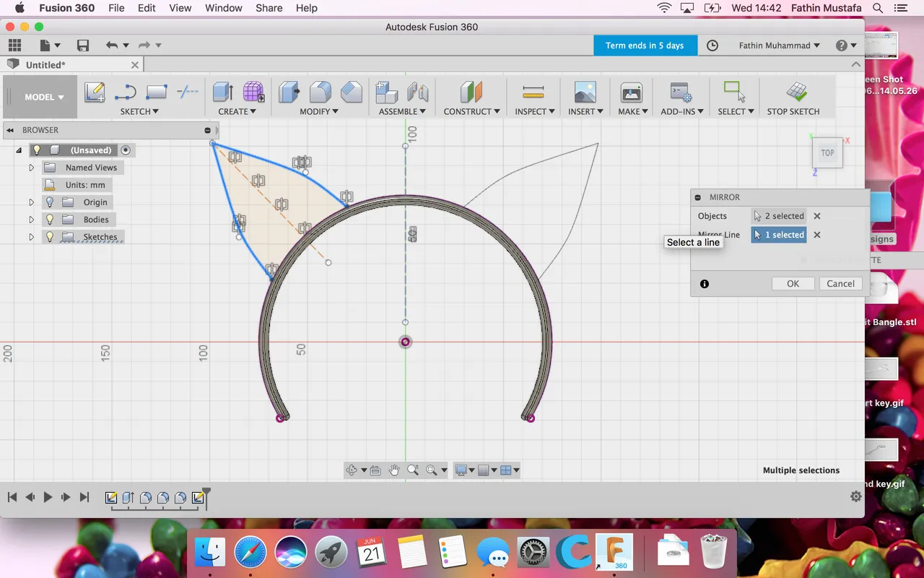Click the Create Sketch tool icon
This screenshot has width=924, height=578.
tap(95, 92)
